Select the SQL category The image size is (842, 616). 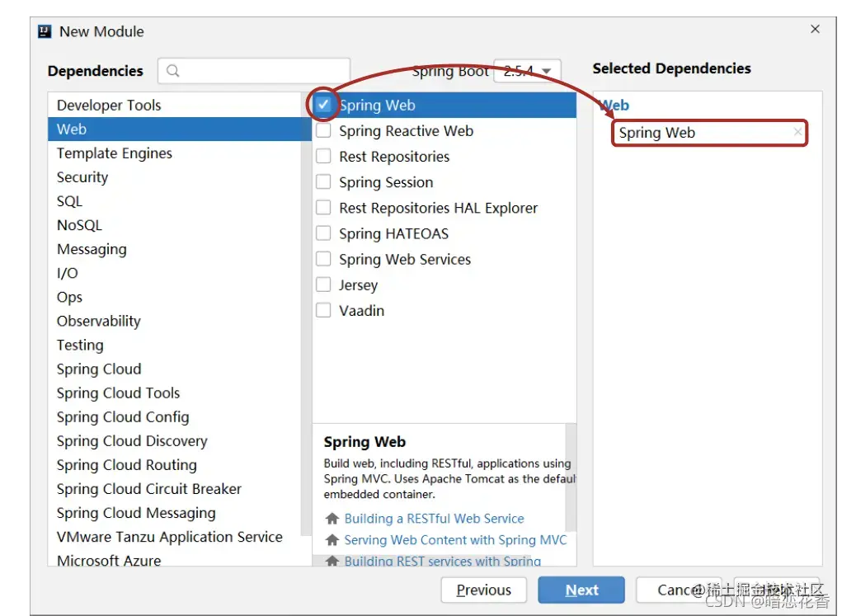(175, 201)
